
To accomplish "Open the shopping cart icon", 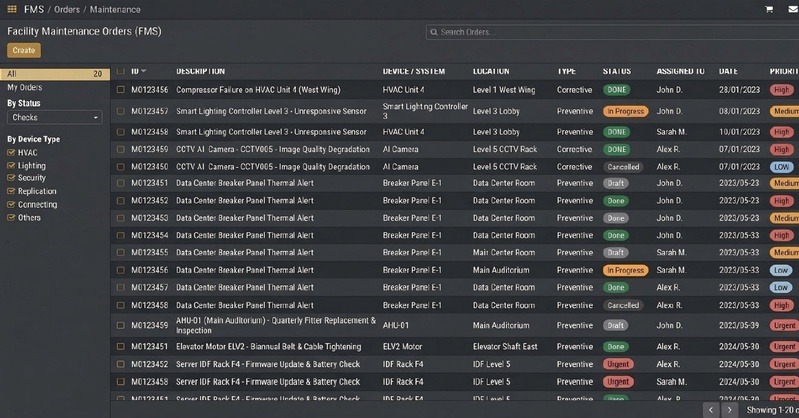I will point(769,9).
